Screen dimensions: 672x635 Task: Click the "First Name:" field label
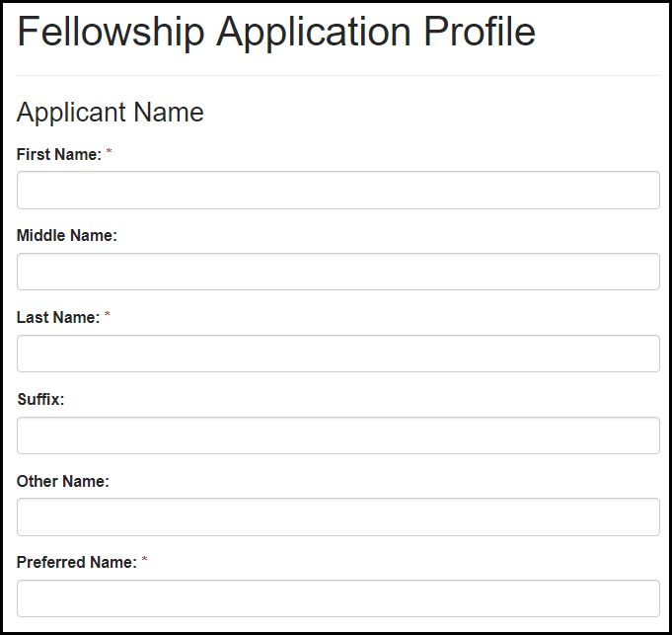(x=59, y=154)
